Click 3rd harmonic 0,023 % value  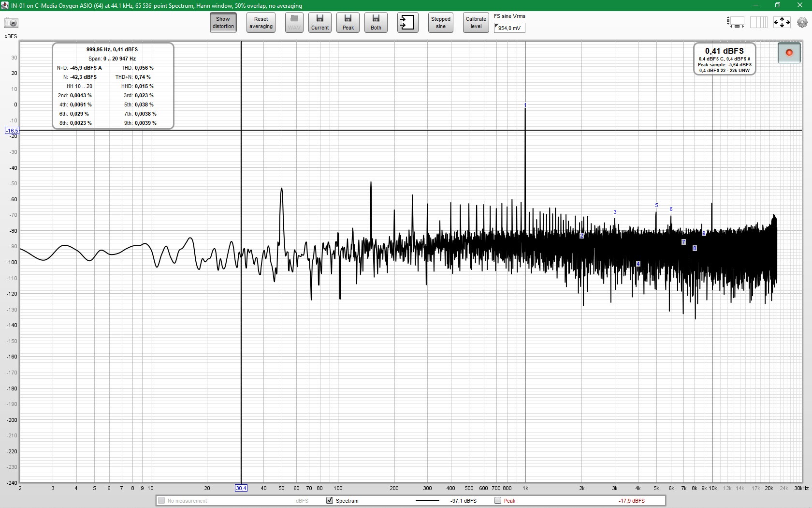(x=144, y=95)
